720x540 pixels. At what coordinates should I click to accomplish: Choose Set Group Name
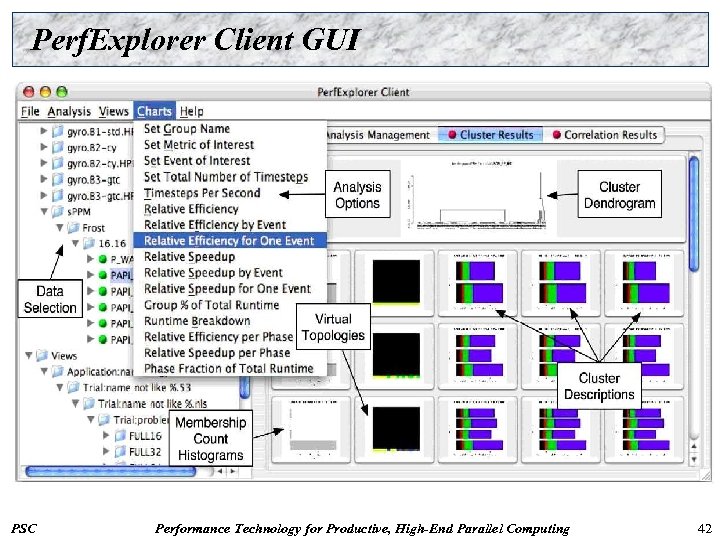pyautogui.click(x=230, y=129)
